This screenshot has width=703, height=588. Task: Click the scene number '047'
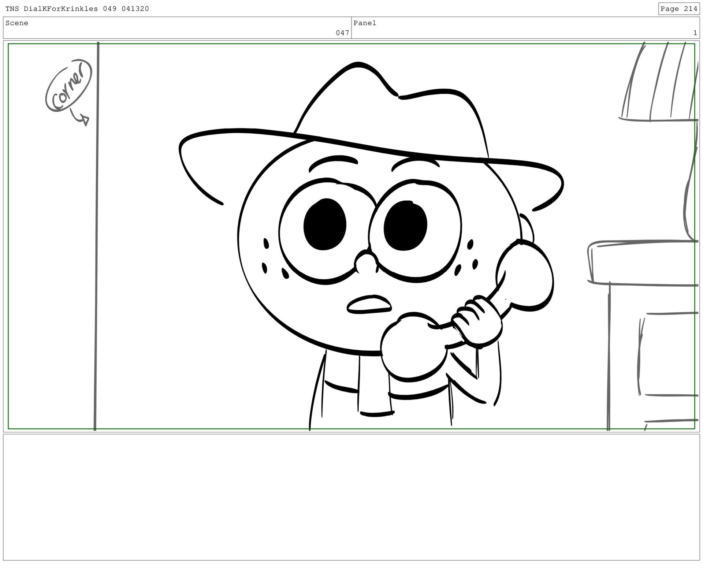[342, 33]
